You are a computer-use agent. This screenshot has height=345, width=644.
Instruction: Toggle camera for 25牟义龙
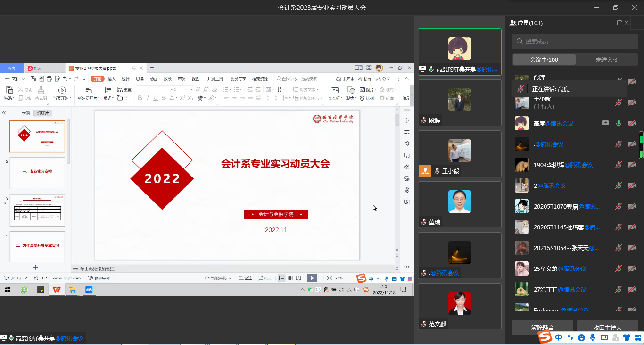(x=632, y=269)
